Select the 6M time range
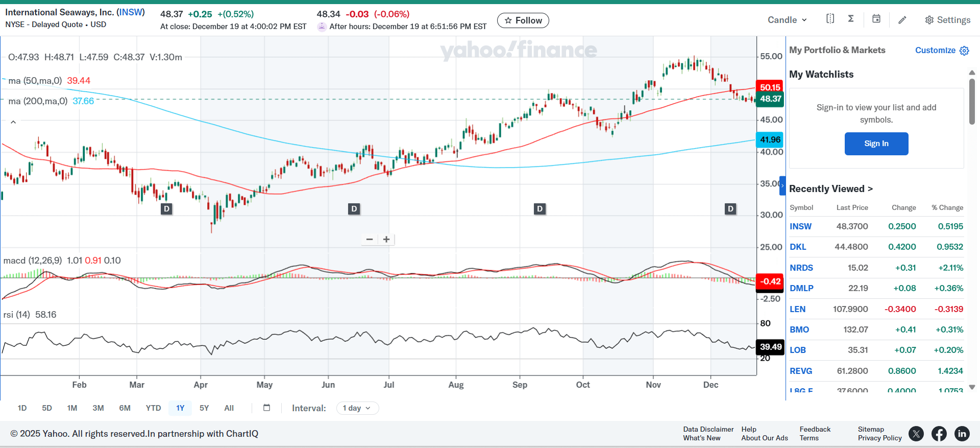Image resolution: width=980 pixels, height=448 pixels. [125, 408]
